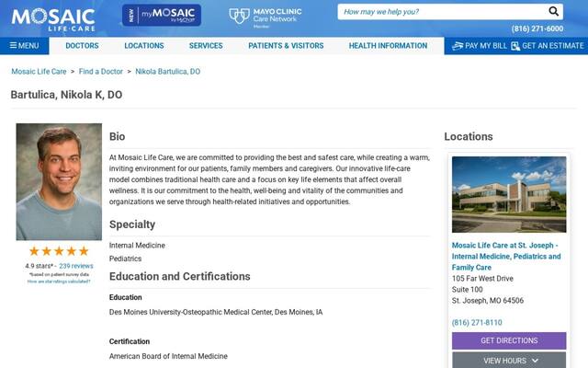The height and width of the screenshot is (368, 588).
Task: Click the search magnifier icon
Action: pos(553,11)
